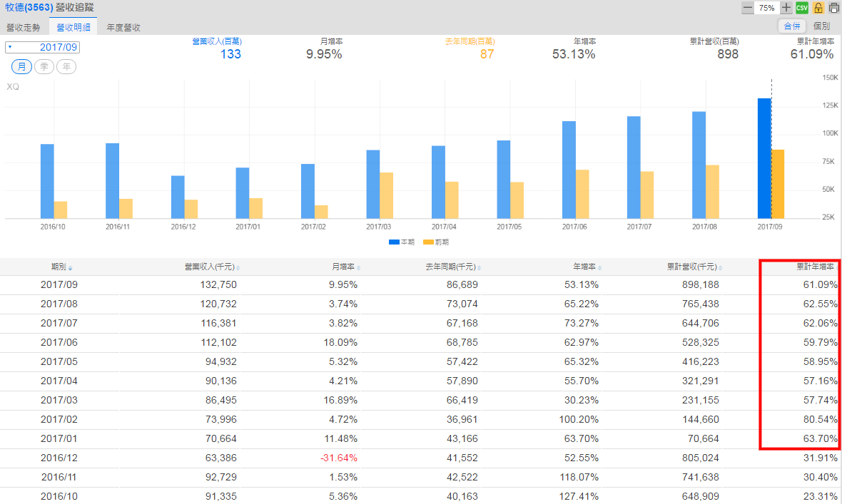Toggle the 前期 orange legend swatch
This screenshot has height=504, width=842.
[428, 242]
